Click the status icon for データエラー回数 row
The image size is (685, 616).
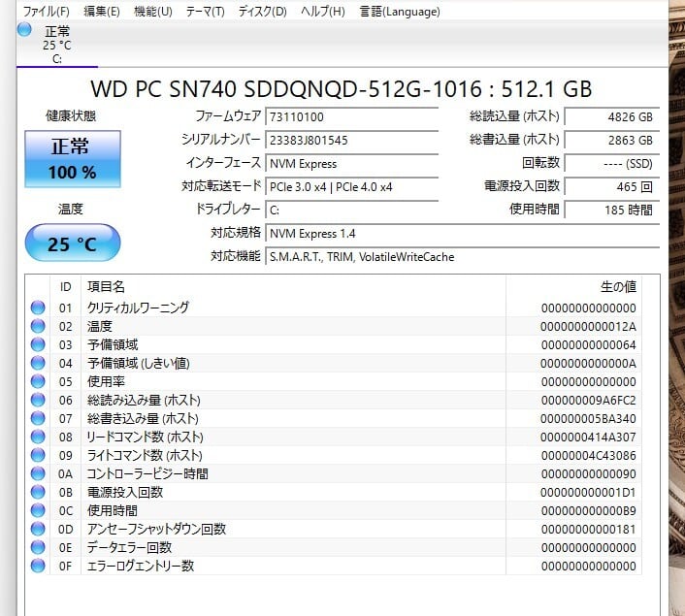point(38,547)
